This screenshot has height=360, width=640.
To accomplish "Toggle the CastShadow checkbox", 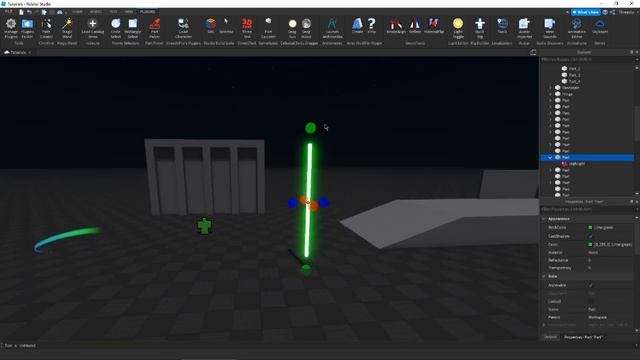I will click(590, 236).
